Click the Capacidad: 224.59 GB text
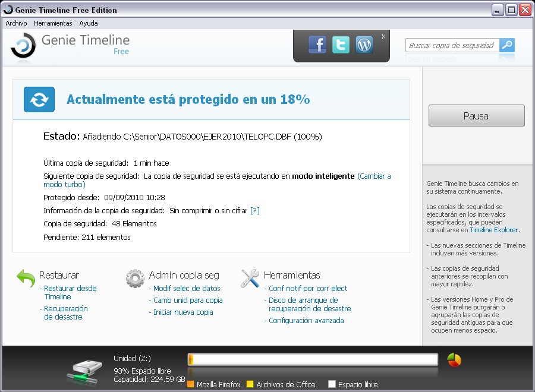 pos(149,379)
